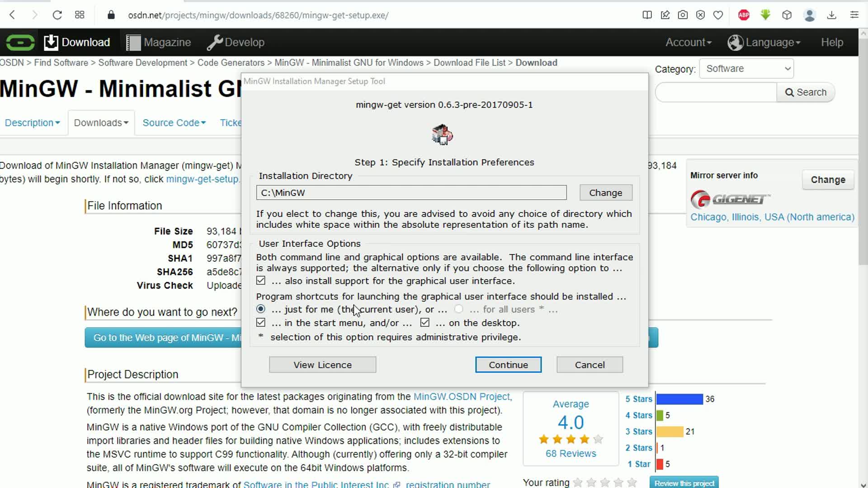
Task: Click the green download arrow extension icon
Action: (765, 15)
